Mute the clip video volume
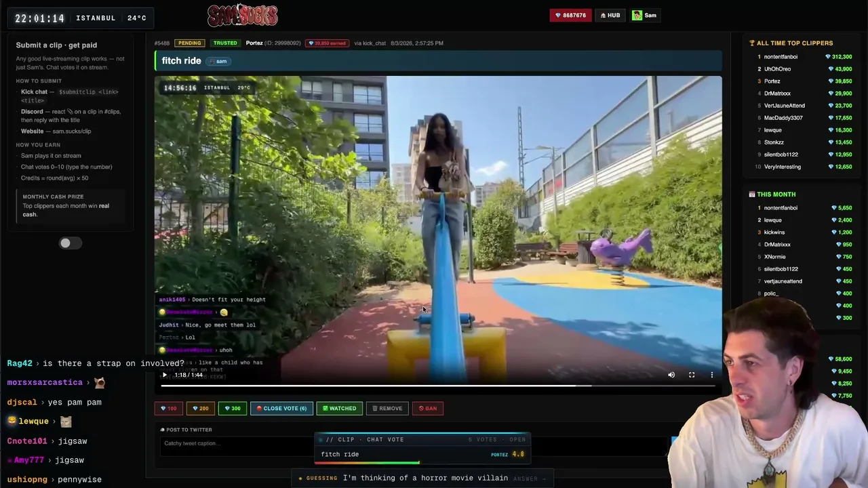The height and width of the screenshot is (488, 868). click(671, 375)
